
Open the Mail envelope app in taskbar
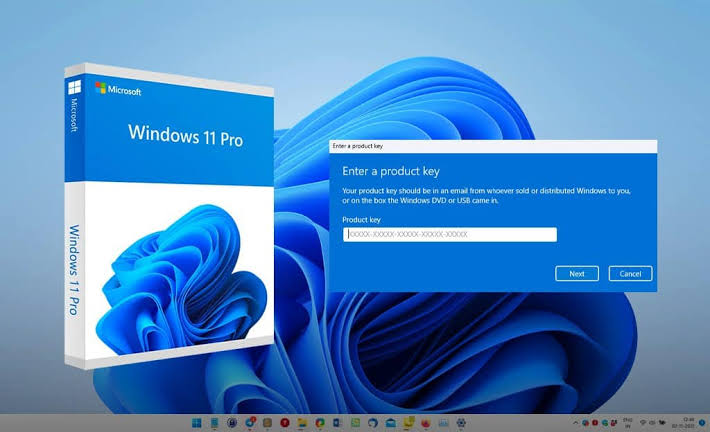(390, 423)
